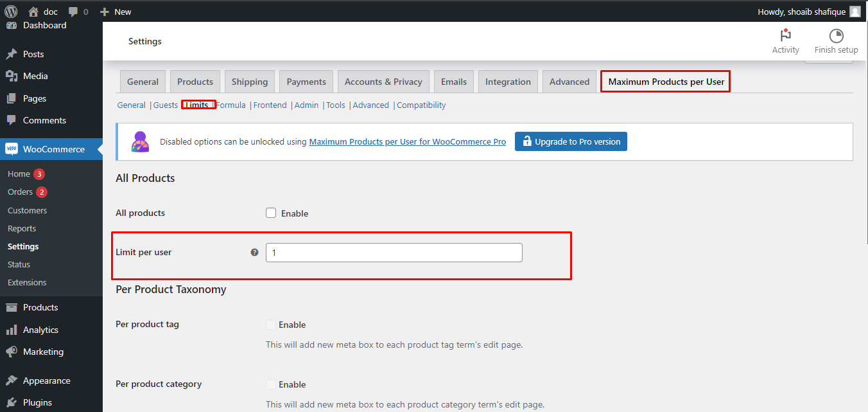Open WooCommerce Customers submenu
This screenshot has width=868, height=412.
[x=27, y=210]
